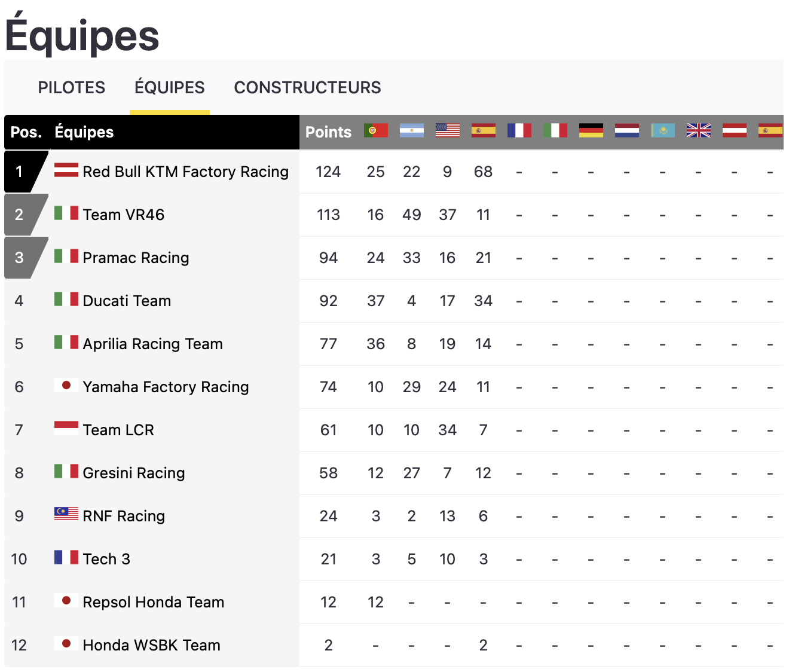Select the USA flag column header
This screenshot has height=672, width=789.
pos(447,130)
